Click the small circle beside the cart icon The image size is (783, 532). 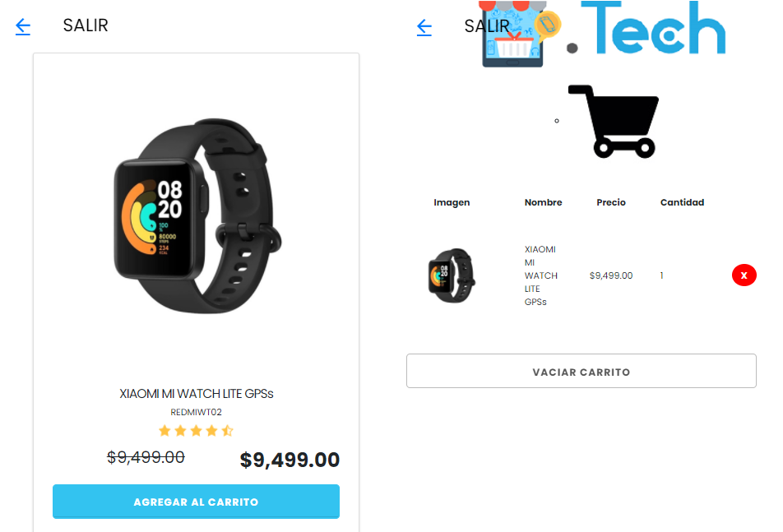point(556,121)
